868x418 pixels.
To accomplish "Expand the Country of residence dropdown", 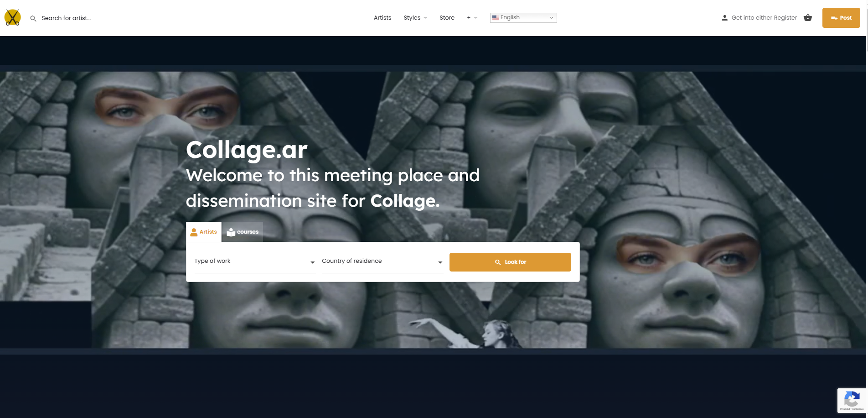I will [x=382, y=261].
